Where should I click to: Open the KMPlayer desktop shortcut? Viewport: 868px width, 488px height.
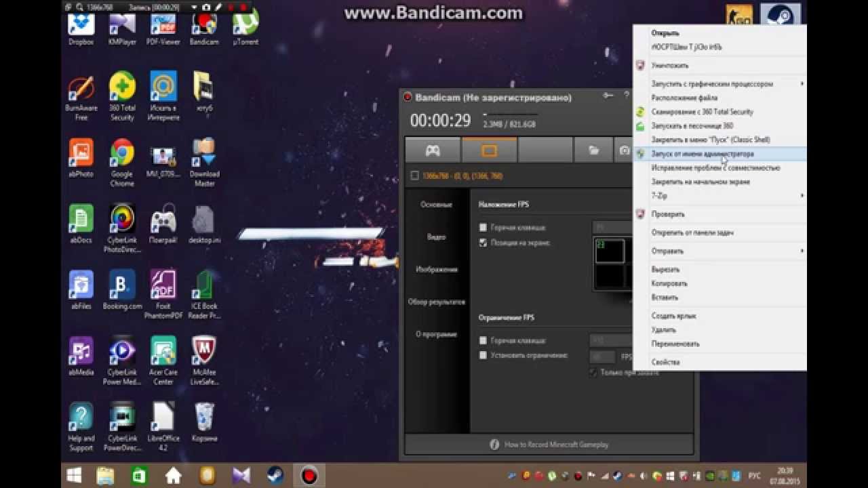click(122, 29)
